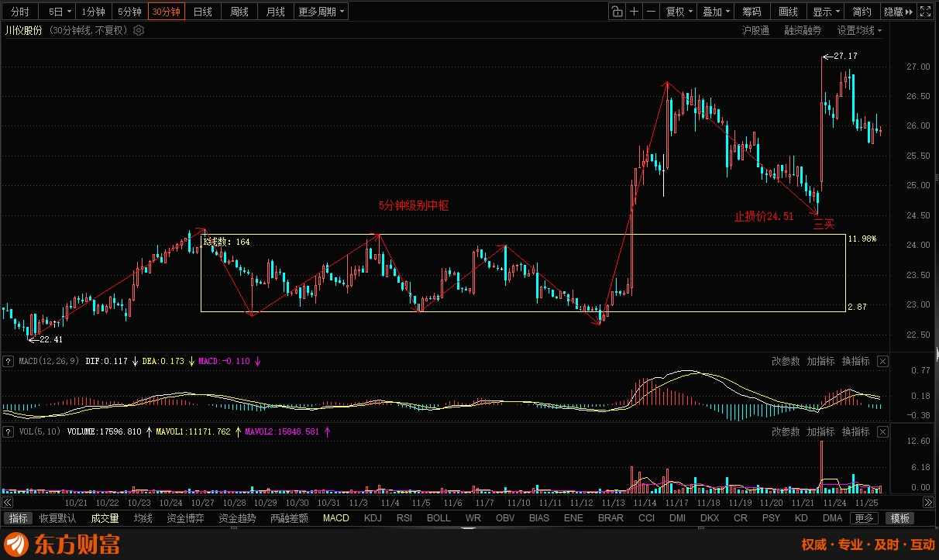This screenshot has height=560, width=939.
Task: Select MACD indicator in bottom bar
Action: coord(336,518)
